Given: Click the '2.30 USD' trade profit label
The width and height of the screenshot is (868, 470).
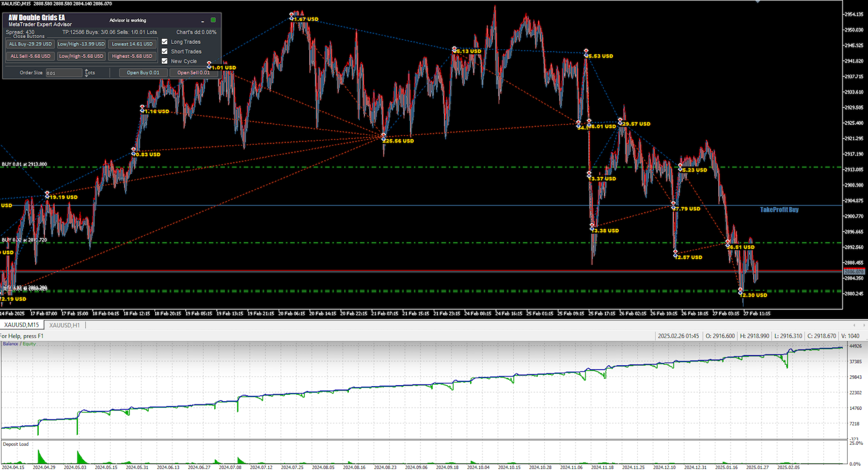Looking at the screenshot, I should click(x=754, y=295).
